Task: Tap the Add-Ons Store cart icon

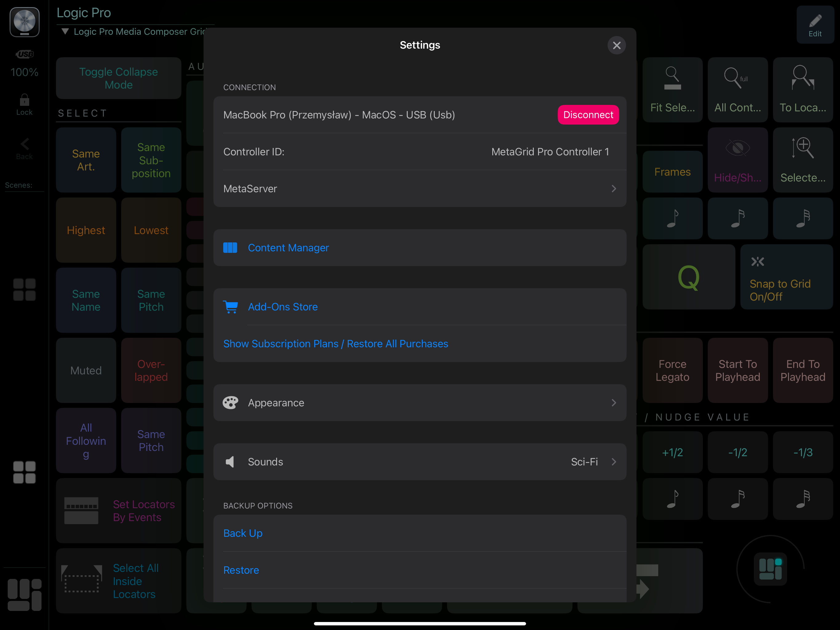Action: point(230,307)
